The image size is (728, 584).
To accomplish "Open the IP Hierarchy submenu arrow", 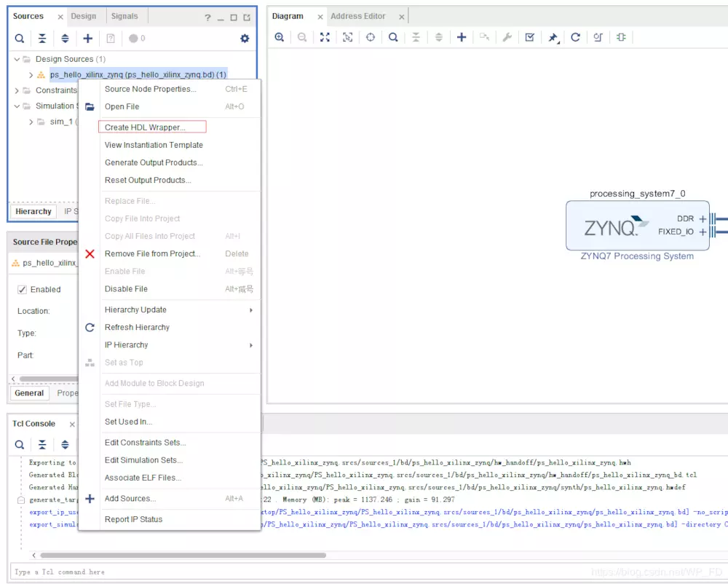I will point(250,345).
